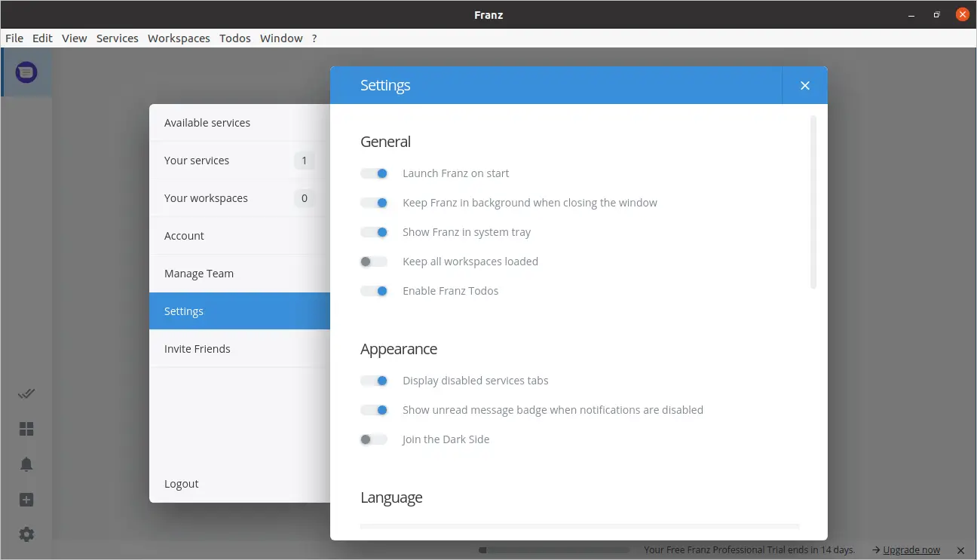Open the Todos menu
Image resolution: width=977 pixels, height=560 pixels.
tap(235, 38)
